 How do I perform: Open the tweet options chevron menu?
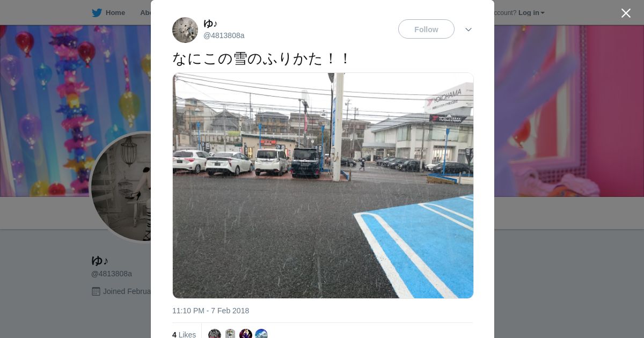click(x=469, y=30)
